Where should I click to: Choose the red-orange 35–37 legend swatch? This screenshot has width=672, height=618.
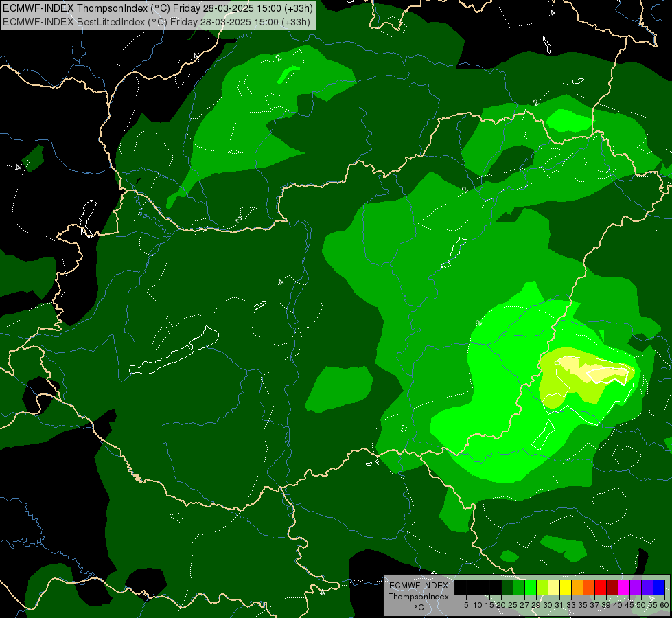click(x=589, y=587)
